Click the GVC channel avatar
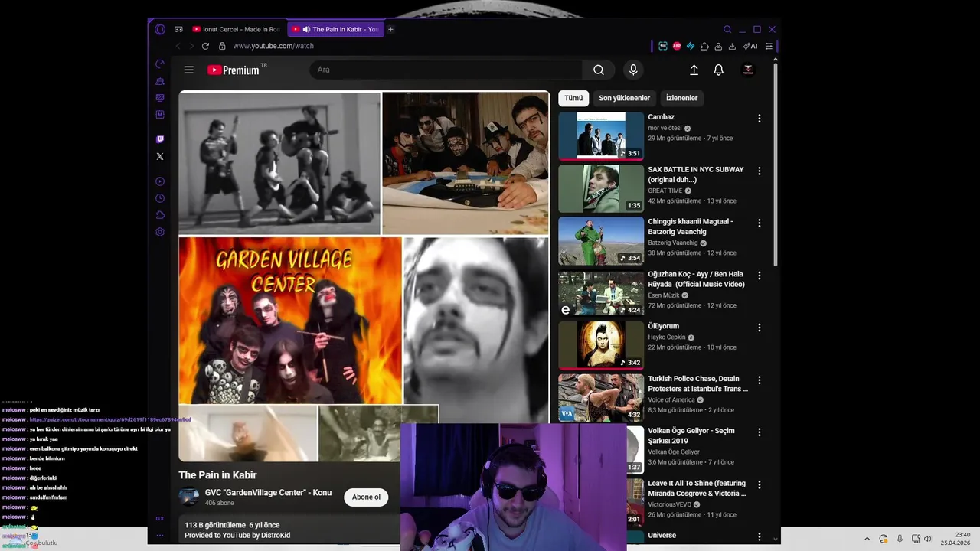980x551 pixels. (189, 497)
